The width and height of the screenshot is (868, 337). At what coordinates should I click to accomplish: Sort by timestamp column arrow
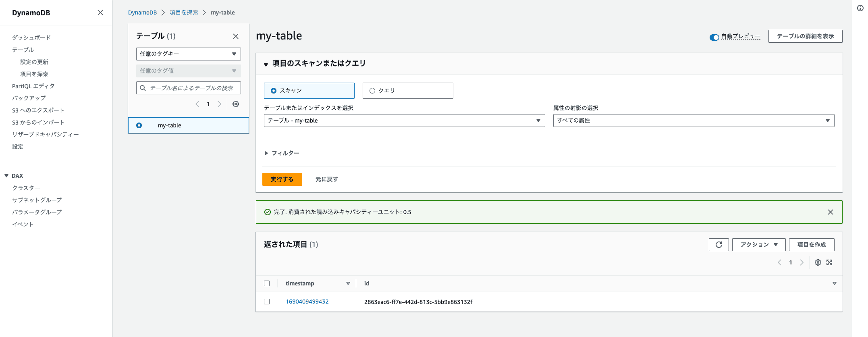348,283
